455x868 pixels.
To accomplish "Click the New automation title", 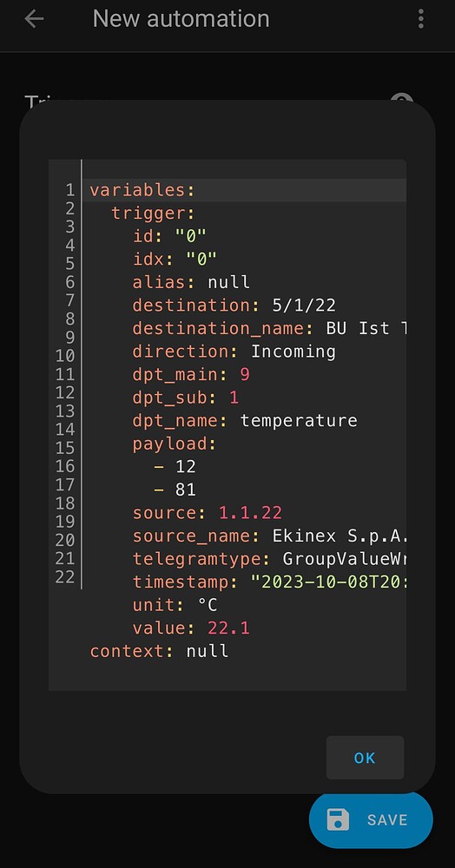I will click(x=181, y=19).
